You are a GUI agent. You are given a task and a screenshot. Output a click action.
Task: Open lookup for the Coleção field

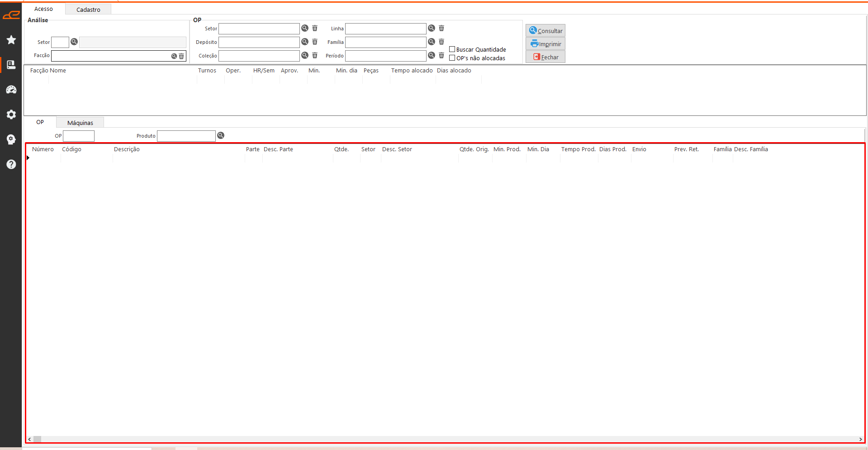coord(305,55)
